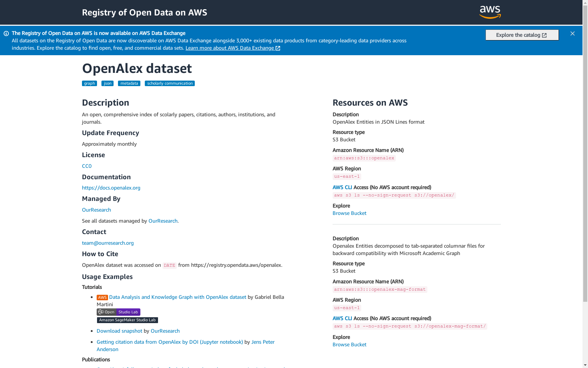
Task: Open the CC0 license link
Action: pos(87,166)
